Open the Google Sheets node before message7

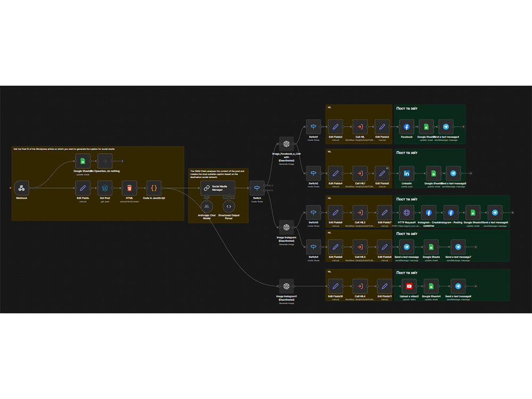(431, 247)
